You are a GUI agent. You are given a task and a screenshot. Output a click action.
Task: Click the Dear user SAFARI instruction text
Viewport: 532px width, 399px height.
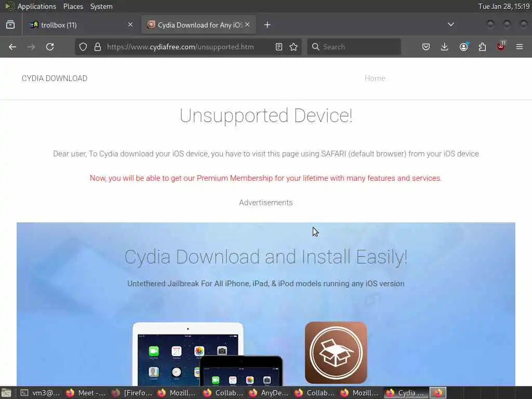(266, 154)
